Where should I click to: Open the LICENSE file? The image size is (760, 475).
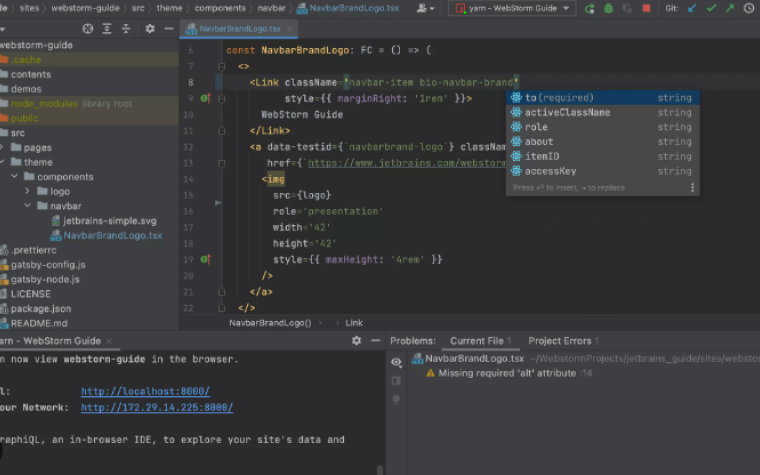coord(31,294)
